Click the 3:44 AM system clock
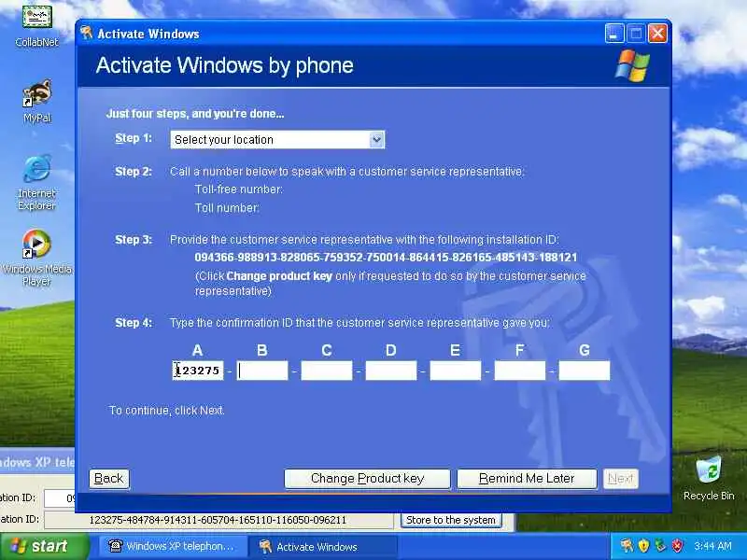Viewport: 747px width, 560px height. click(712, 546)
